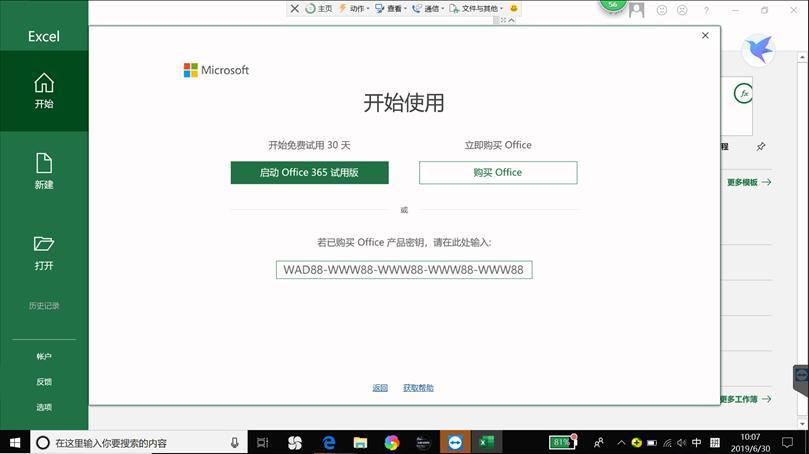
Task: Show hidden tray icons chevron
Action: click(621, 443)
